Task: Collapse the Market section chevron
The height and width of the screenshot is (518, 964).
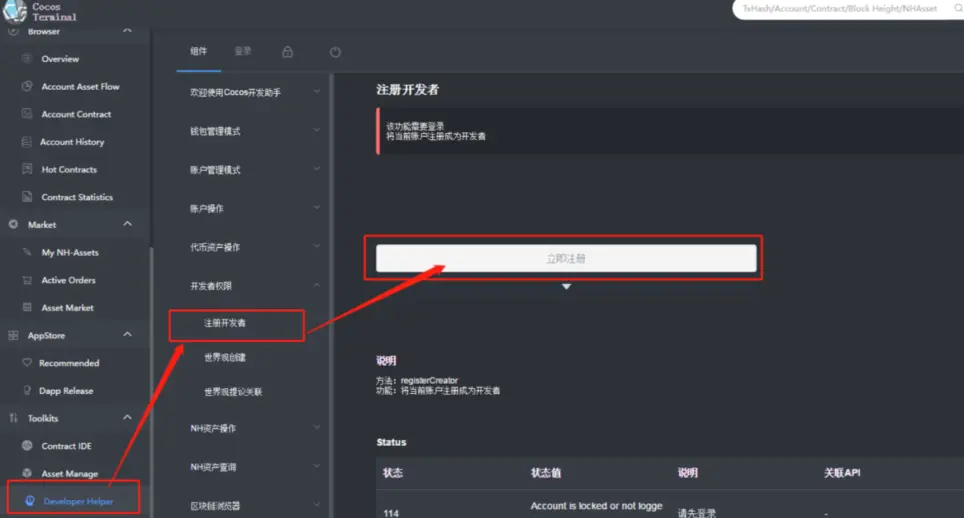Action: click(x=127, y=224)
